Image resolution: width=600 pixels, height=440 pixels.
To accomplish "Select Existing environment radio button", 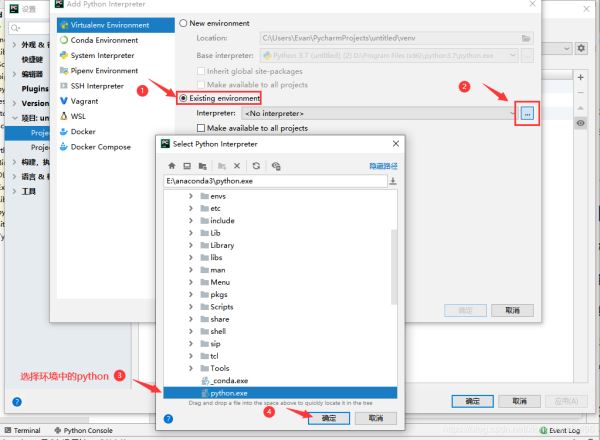I will click(x=183, y=98).
